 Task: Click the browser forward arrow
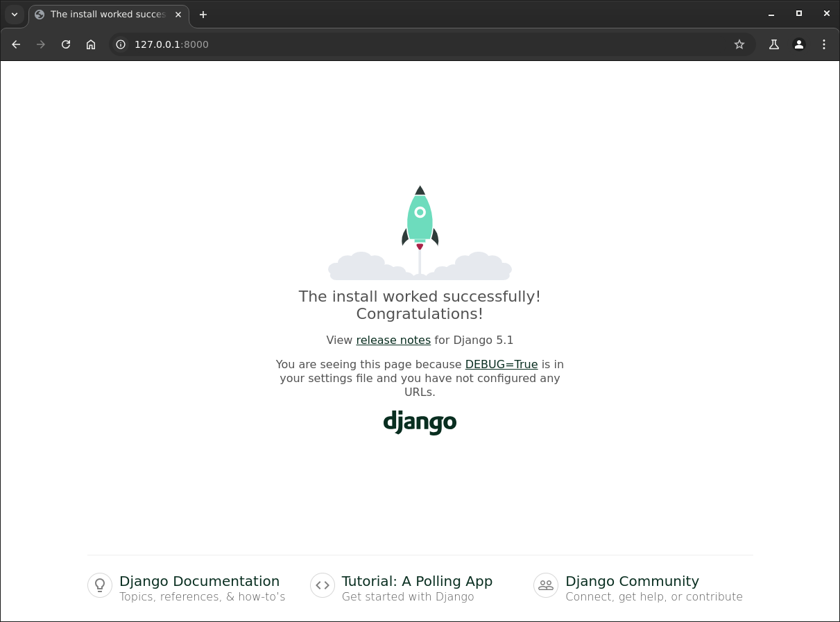coord(41,44)
